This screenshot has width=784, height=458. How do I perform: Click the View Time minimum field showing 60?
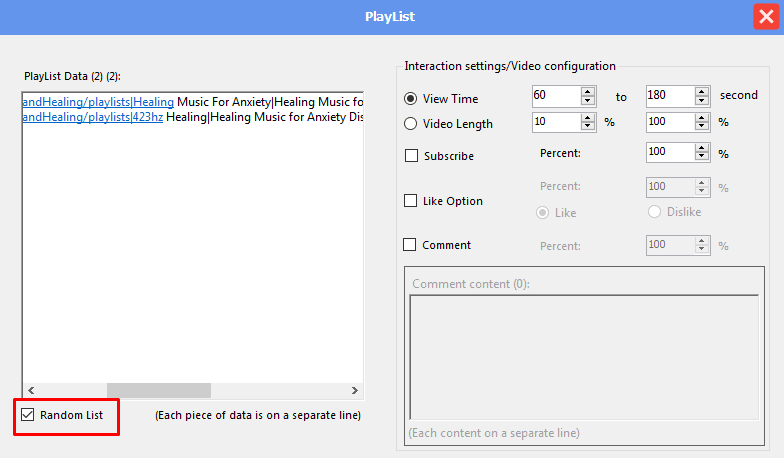[556, 96]
